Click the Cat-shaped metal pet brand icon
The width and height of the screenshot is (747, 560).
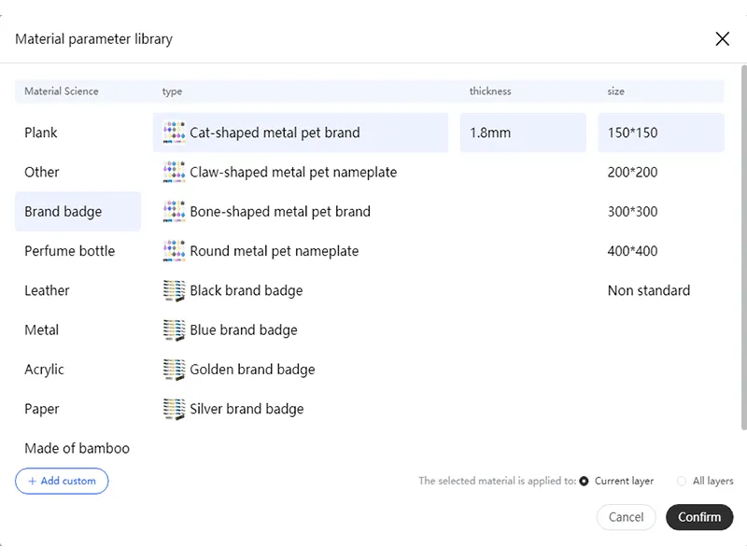[174, 133]
